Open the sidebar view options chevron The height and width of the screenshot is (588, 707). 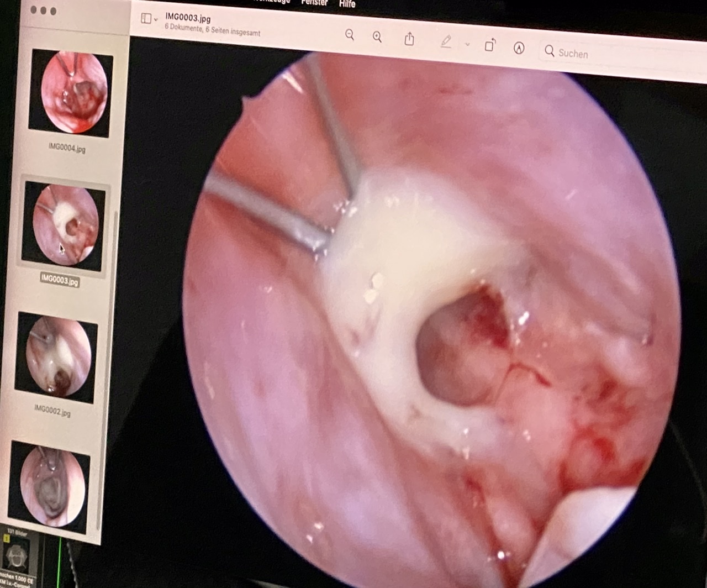[x=156, y=19]
